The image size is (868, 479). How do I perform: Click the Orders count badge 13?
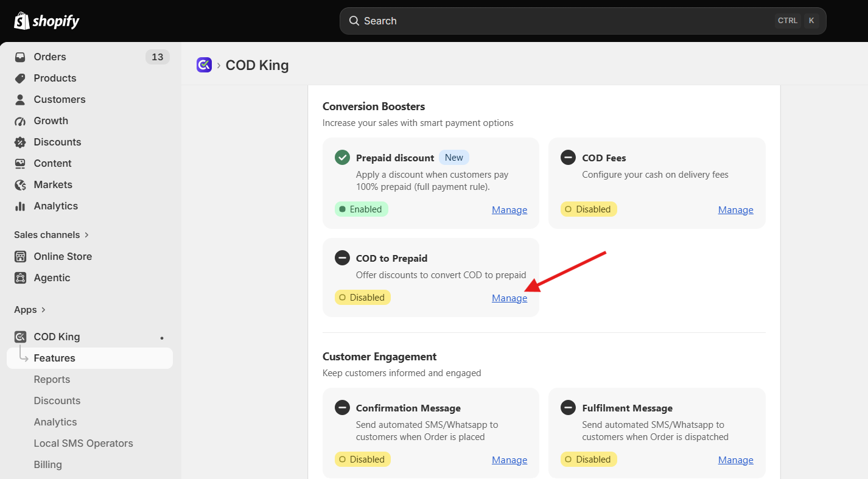pos(158,57)
